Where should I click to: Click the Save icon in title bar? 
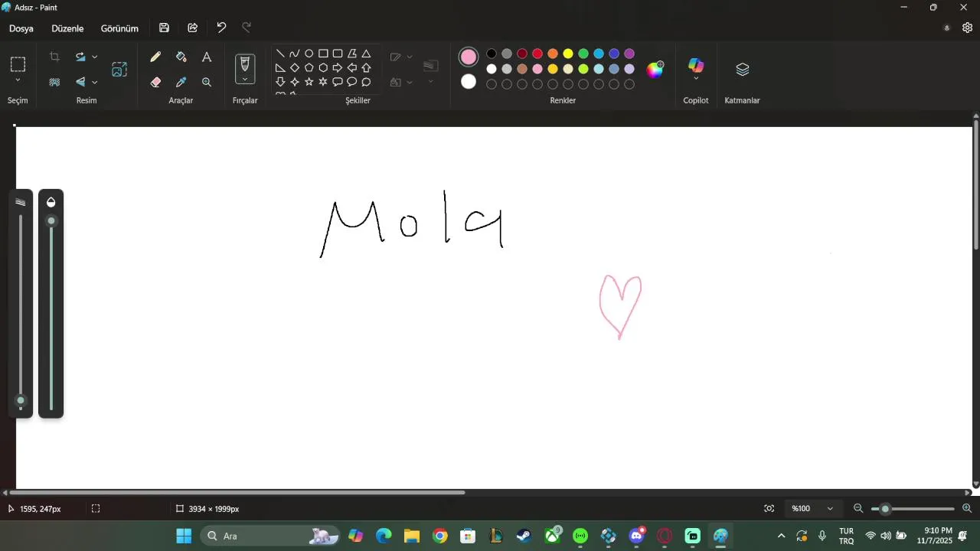click(164, 28)
